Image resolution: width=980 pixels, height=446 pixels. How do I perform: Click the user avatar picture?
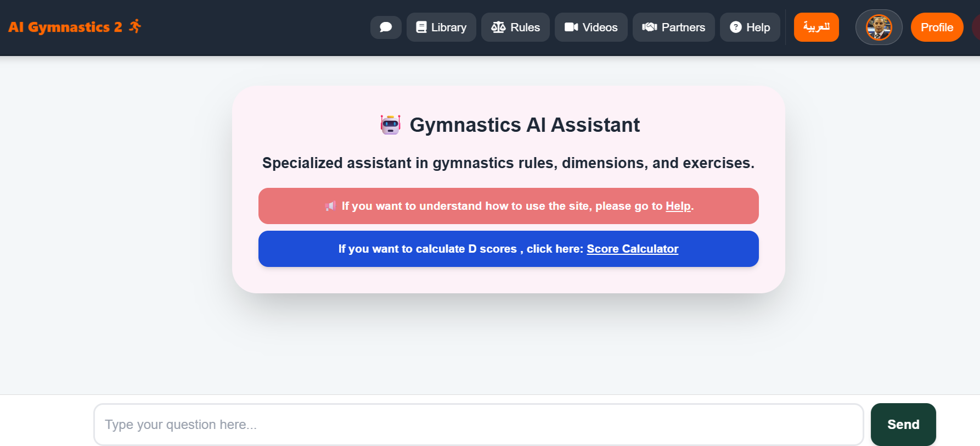(x=879, y=27)
